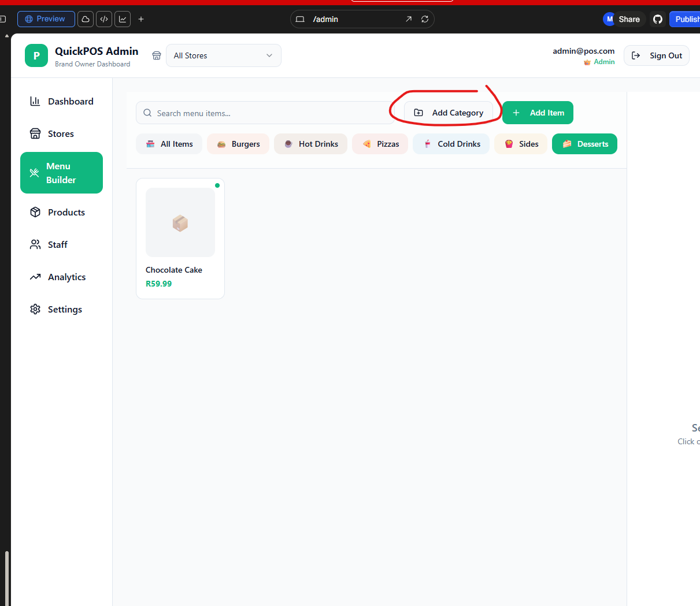Image resolution: width=700 pixels, height=606 pixels.
Task: Open the code view icon
Action: pyautogui.click(x=104, y=19)
